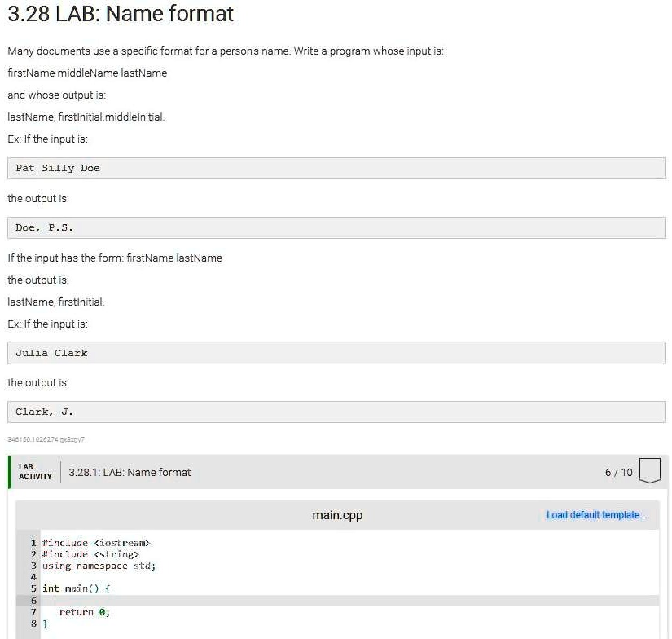Click the 'If the input has the form' sentence
This screenshot has width=672, height=639.
point(114,258)
